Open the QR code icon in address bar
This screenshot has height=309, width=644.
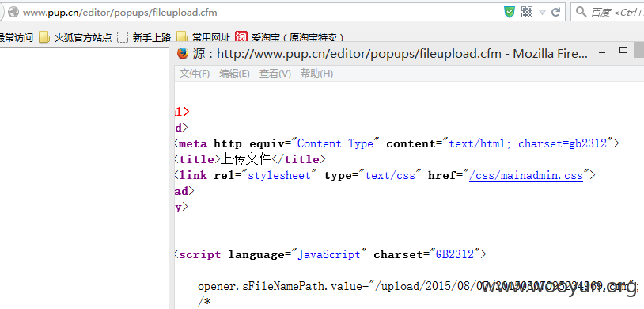pos(527,13)
